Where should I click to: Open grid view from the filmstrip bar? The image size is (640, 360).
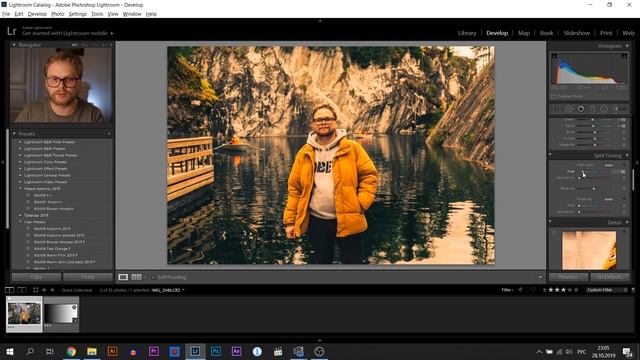[x=36, y=290]
